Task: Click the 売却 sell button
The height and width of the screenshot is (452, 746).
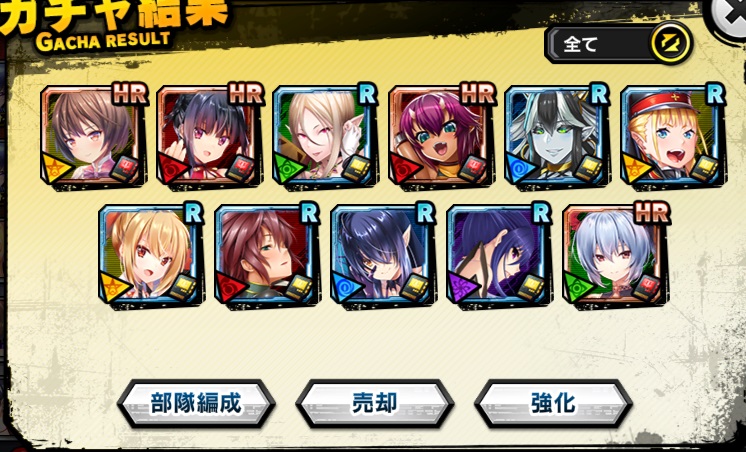Action: click(x=374, y=404)
